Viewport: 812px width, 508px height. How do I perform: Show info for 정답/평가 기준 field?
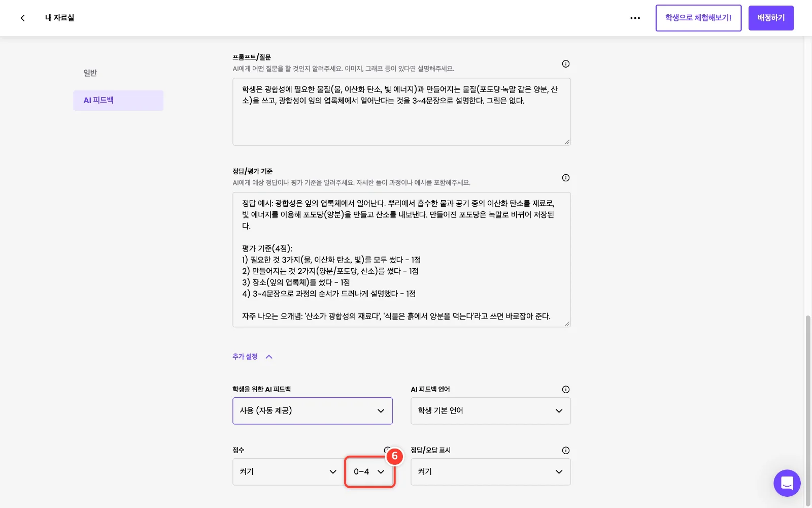click(x=566, y=178)
